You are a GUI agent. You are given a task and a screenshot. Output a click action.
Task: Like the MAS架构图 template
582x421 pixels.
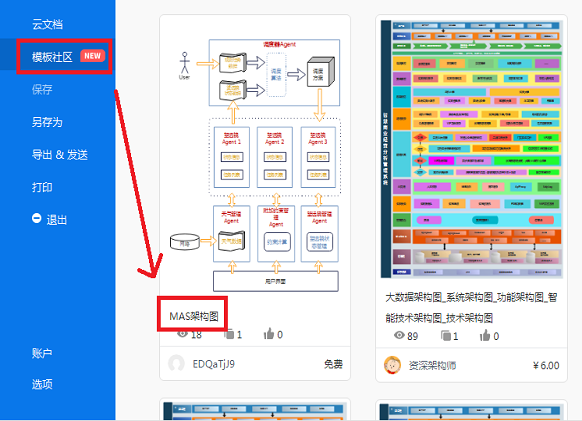[x=269, y=334]
